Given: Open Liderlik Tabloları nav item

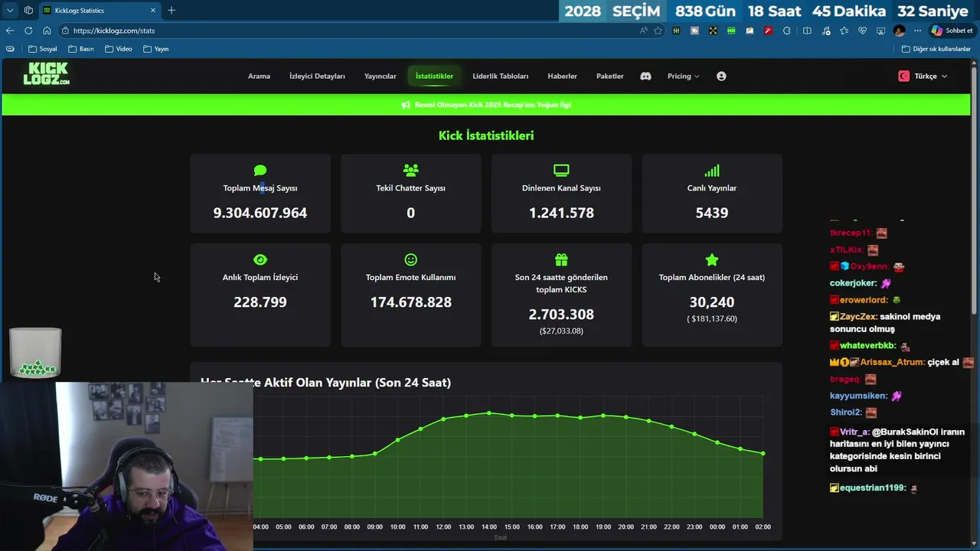Looking at the screenshot, I should [500, 76].
